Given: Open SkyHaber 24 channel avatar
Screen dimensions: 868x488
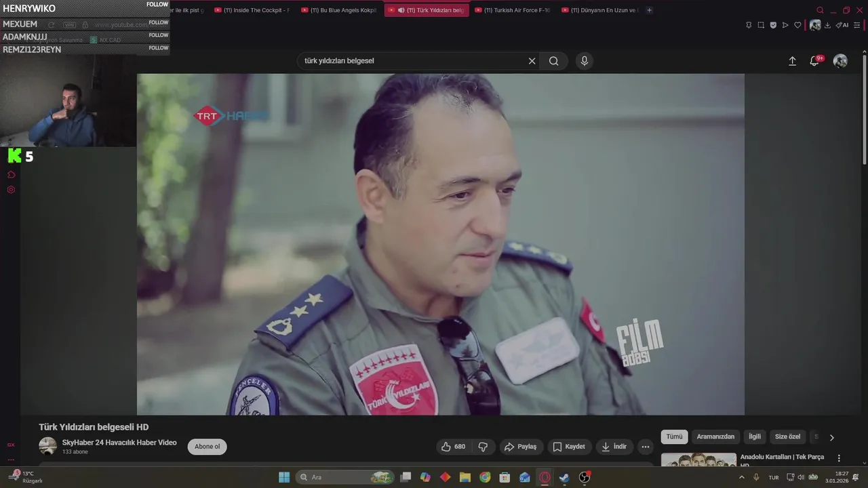Looking at the screenshot, I should (x=47, y=446).
